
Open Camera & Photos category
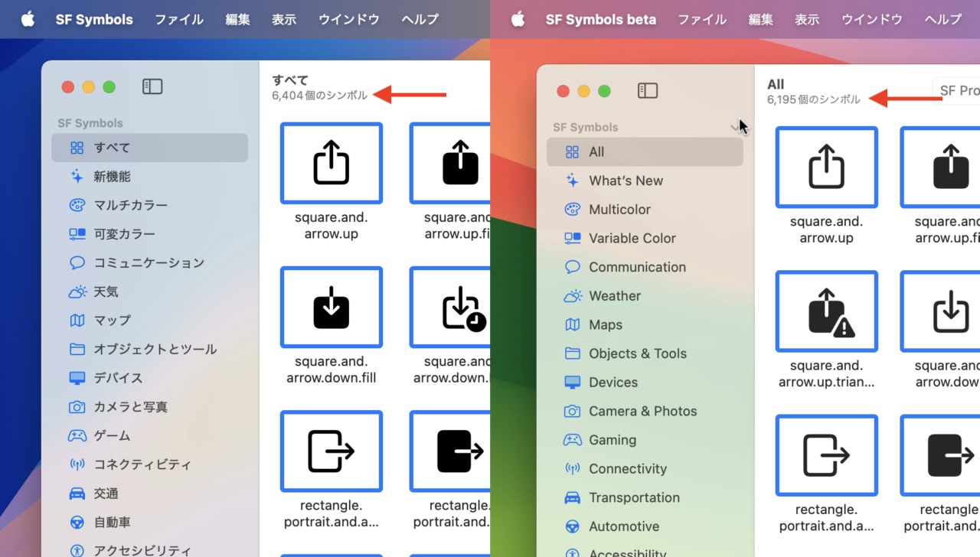[645, 412]
